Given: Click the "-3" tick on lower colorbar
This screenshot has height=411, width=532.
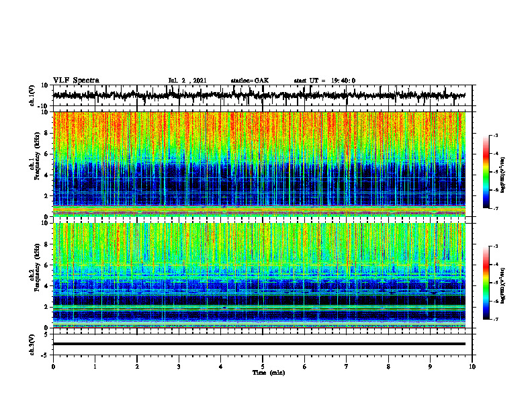Looking at the screenshot, I should click(x=495, y=246).
